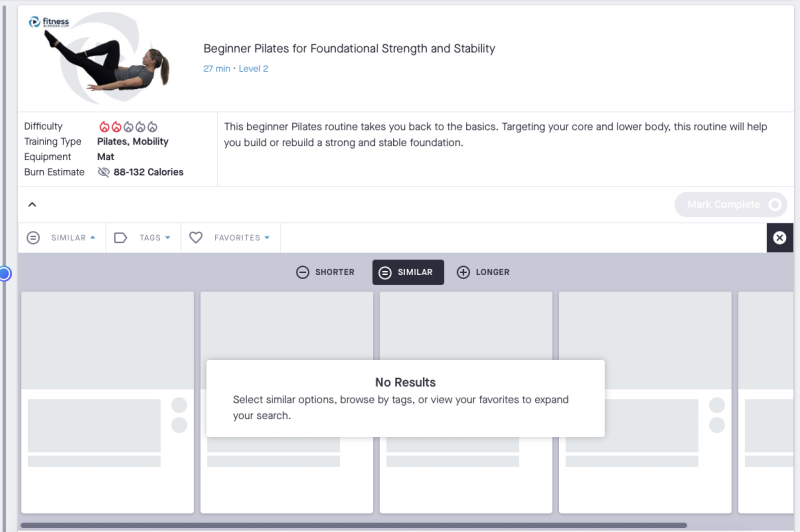
Task: Click the Tags label icon
Action: click(x=121, y=238)
